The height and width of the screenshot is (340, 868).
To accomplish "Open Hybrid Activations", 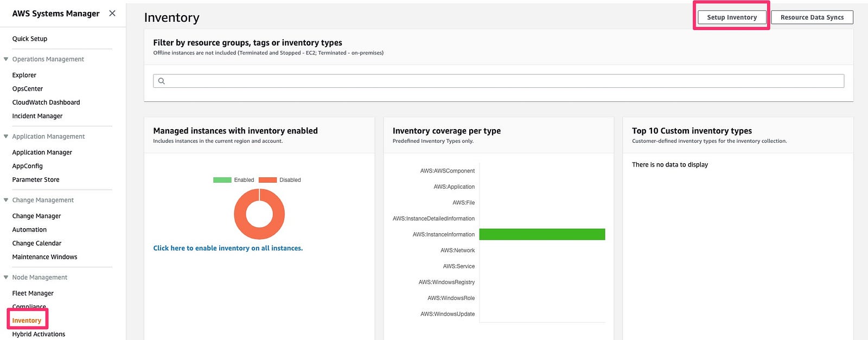I will pyautogui.click(x=39, y=334).
